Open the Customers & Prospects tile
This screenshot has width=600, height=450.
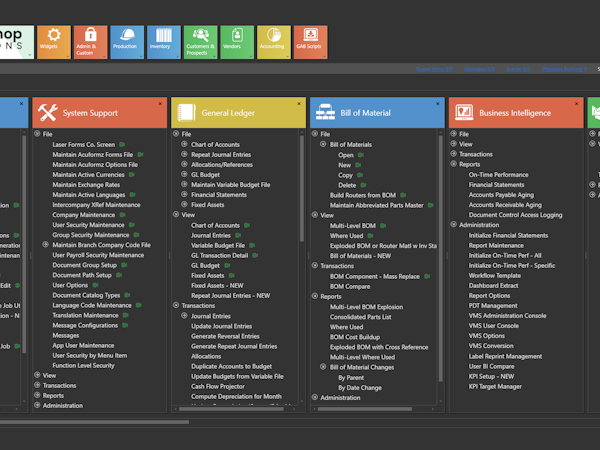[201, 42]
